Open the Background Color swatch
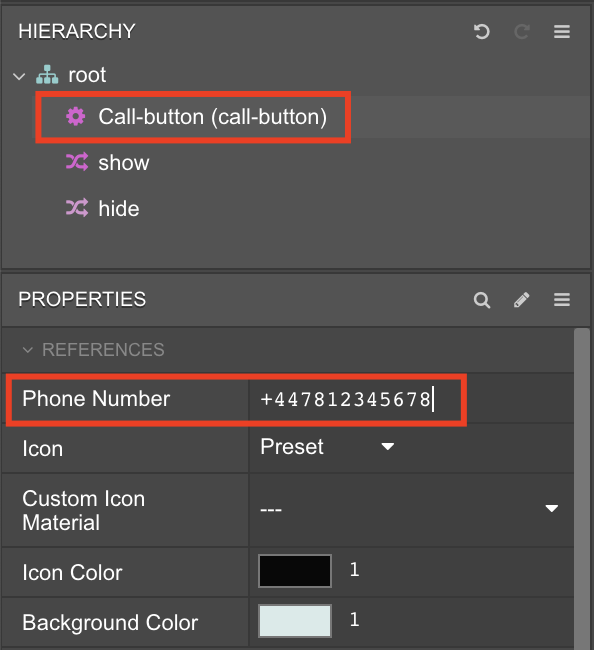The image size is (594, 650). point(295,621)
